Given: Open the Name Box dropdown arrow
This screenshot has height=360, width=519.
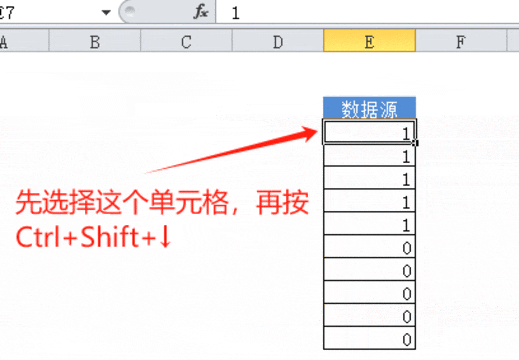Looking at the screenshot, I should (106, 13).
